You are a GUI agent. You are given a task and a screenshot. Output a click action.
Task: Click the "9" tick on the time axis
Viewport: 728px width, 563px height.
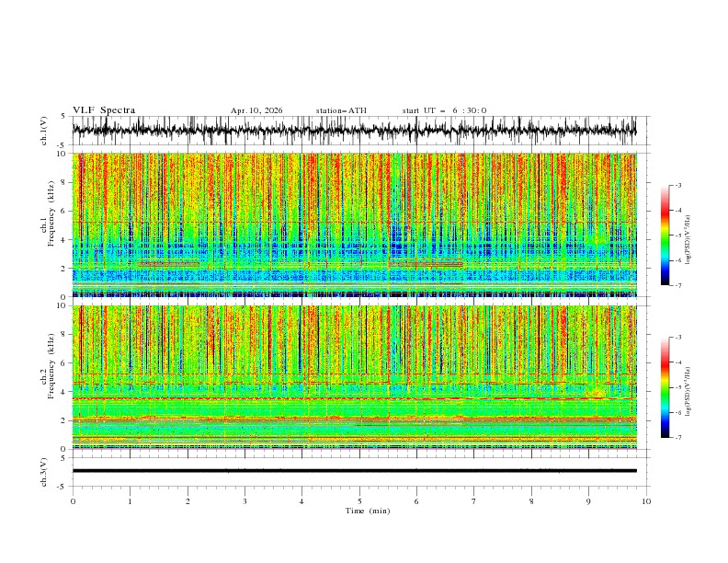point(588,501)
